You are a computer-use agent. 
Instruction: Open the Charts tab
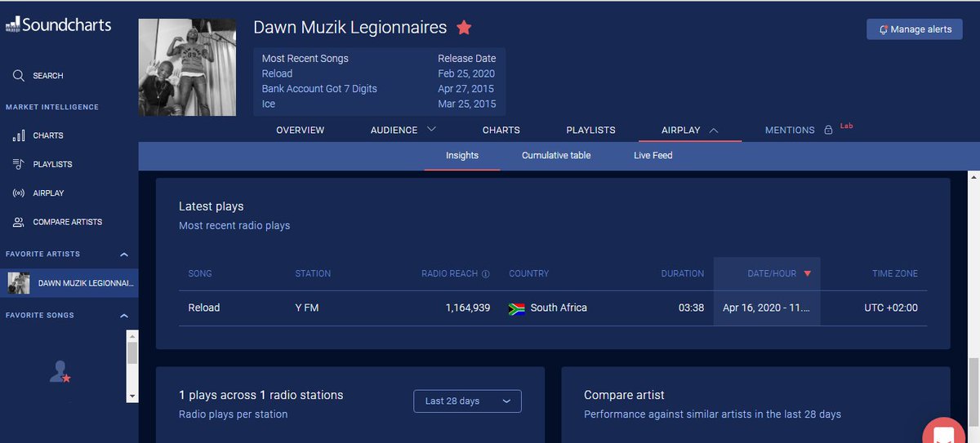501,130
